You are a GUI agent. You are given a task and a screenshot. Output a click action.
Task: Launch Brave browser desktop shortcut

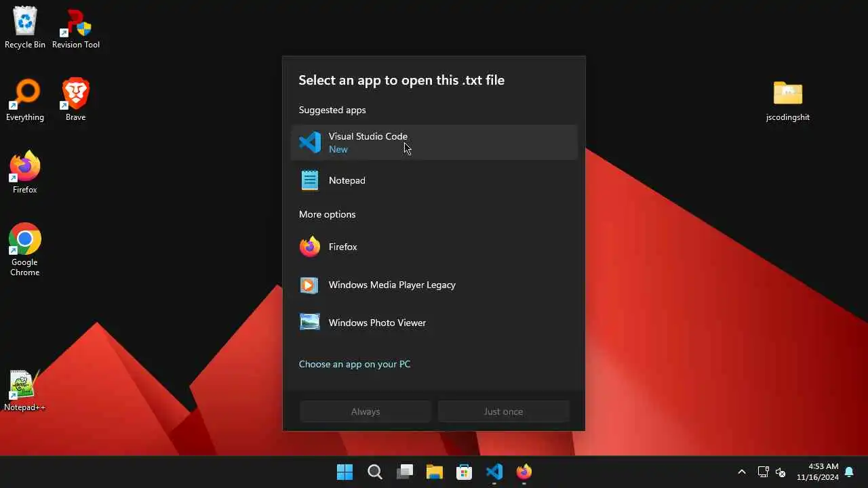75,101
